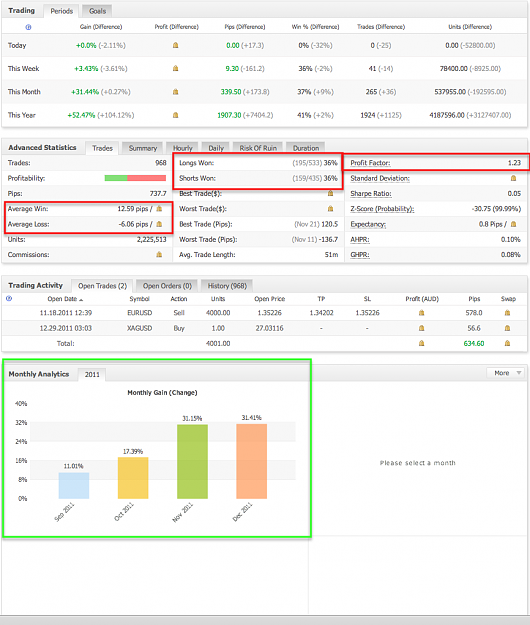Click the Symbol column header
Viewport: 530px width, 625px height.
(139, 299)
